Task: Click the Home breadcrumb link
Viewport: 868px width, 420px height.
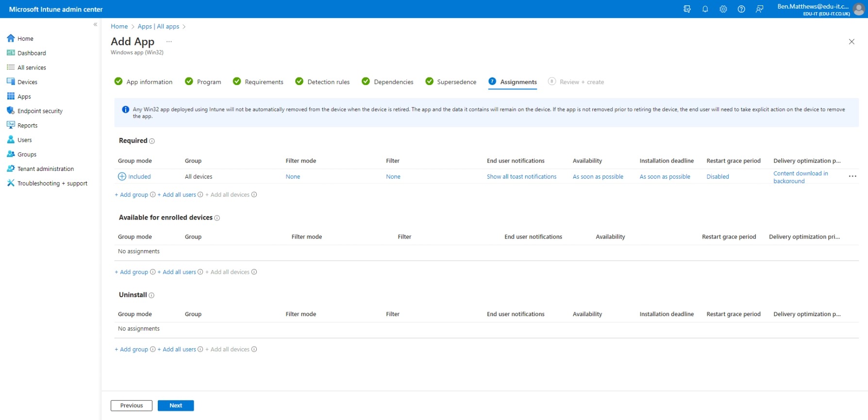Action: click(119, 26)
